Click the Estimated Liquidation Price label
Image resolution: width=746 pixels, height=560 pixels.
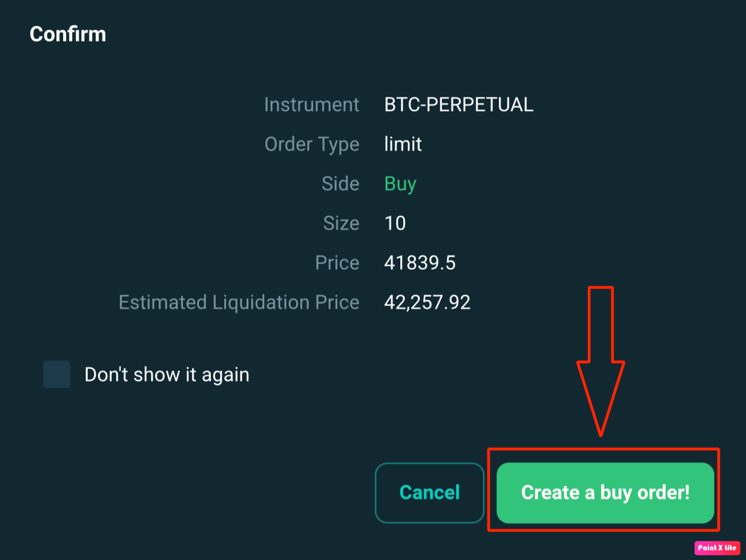[x=239, y=302]
